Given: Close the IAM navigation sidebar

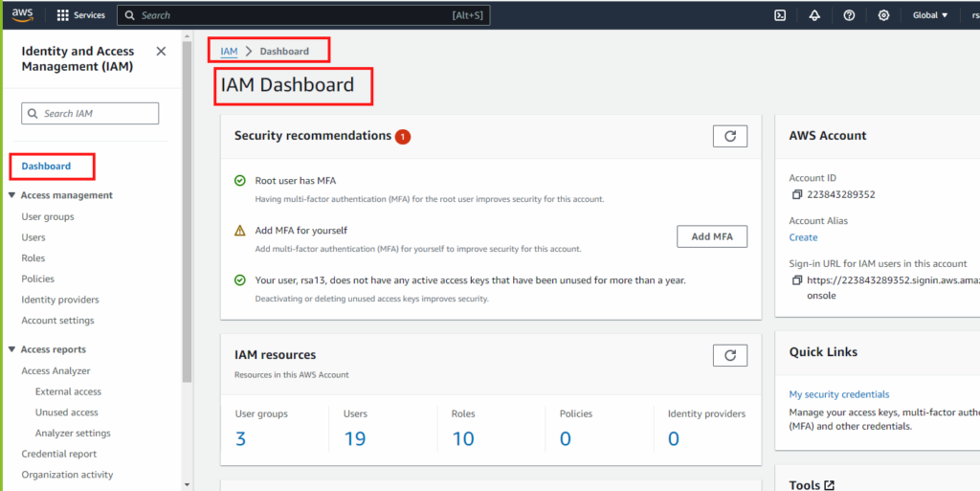Looking at the screenshot, I should (x=161, y=52).
